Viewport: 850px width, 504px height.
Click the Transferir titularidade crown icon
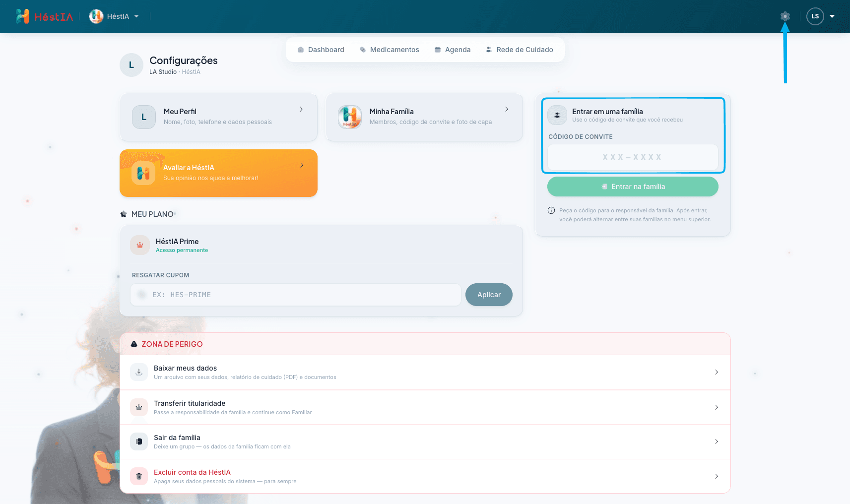point(139,407)
